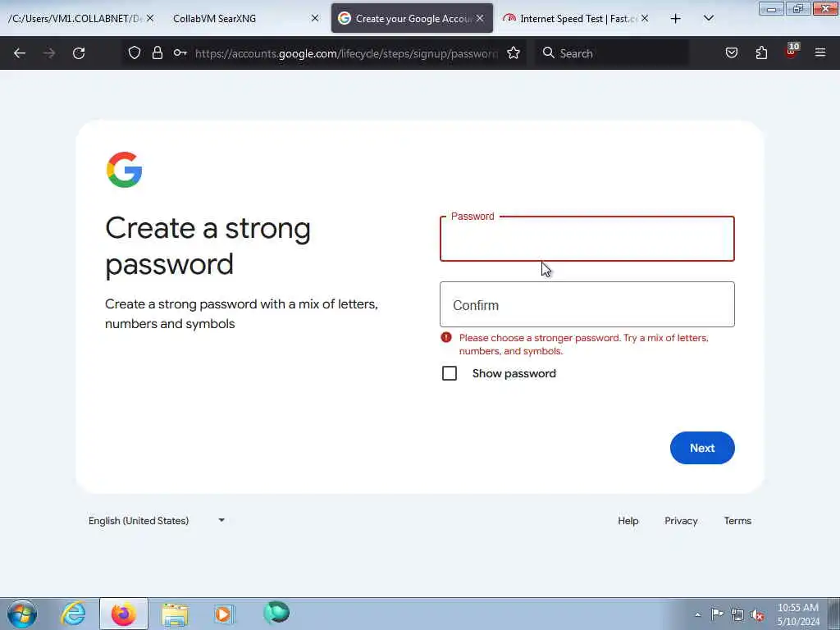840x630 pixels.
Task: Open the green round taskbar app icon
Action: pos(276,613)
